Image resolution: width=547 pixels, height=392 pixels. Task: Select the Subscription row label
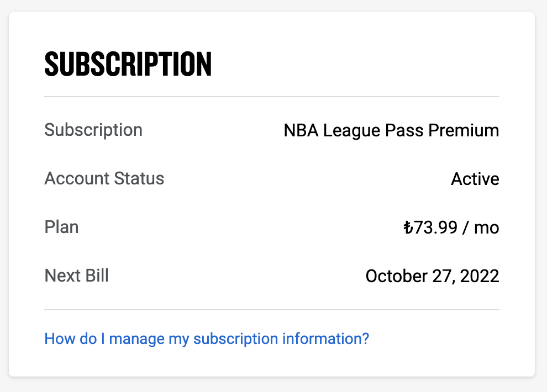[93, 131]
